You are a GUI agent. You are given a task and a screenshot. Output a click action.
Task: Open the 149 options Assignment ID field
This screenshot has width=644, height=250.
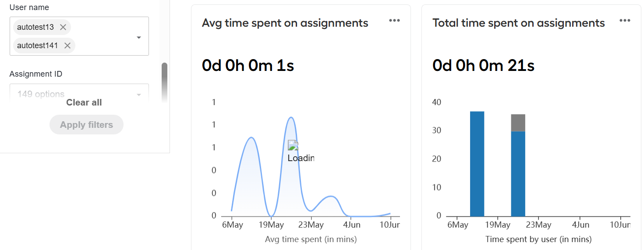point(79,94)
